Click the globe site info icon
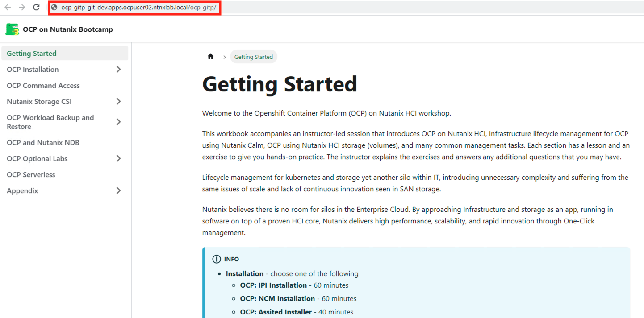 [54, 8]
